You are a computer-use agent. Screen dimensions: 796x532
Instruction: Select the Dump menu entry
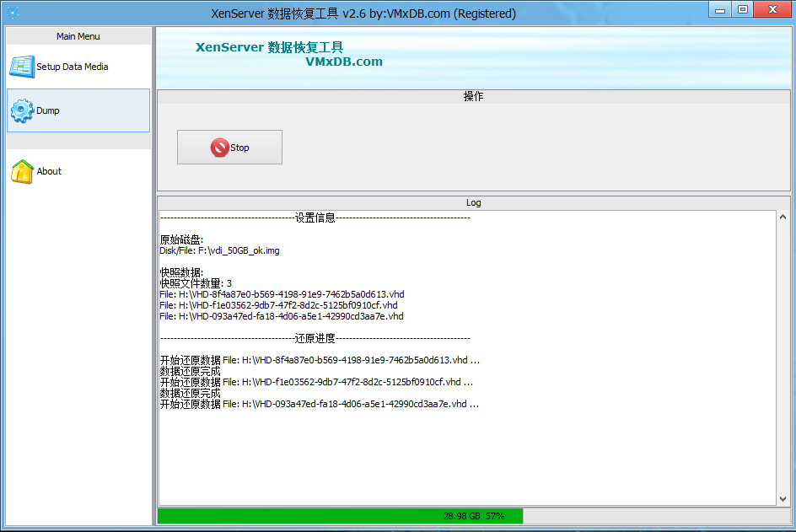coord(78,110)
